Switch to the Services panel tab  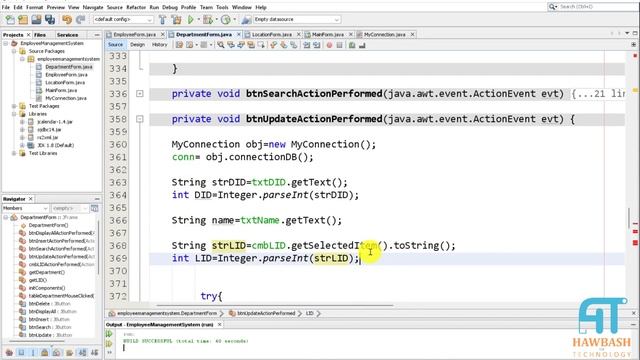[x=67, y=35]
